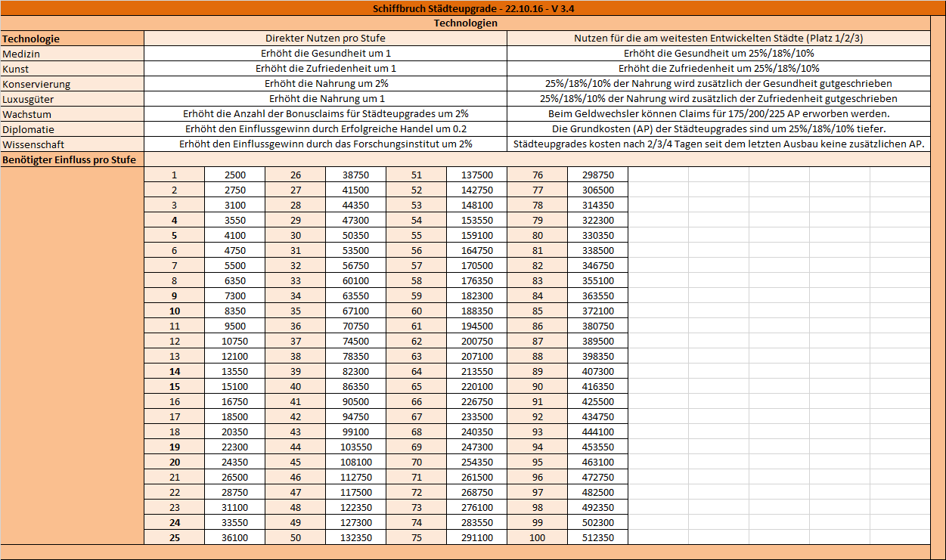Select the "Kunst" technology cell
This screenshot has height=560, width=946.
point(73,69)
